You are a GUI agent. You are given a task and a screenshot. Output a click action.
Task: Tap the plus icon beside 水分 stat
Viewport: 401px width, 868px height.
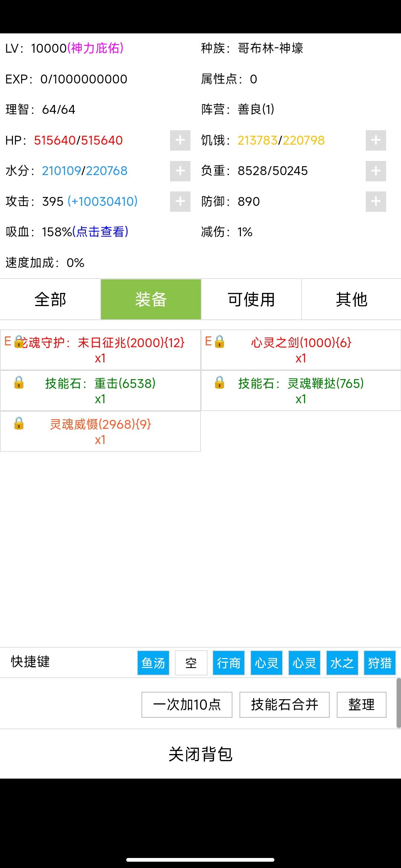coord(180,171)
